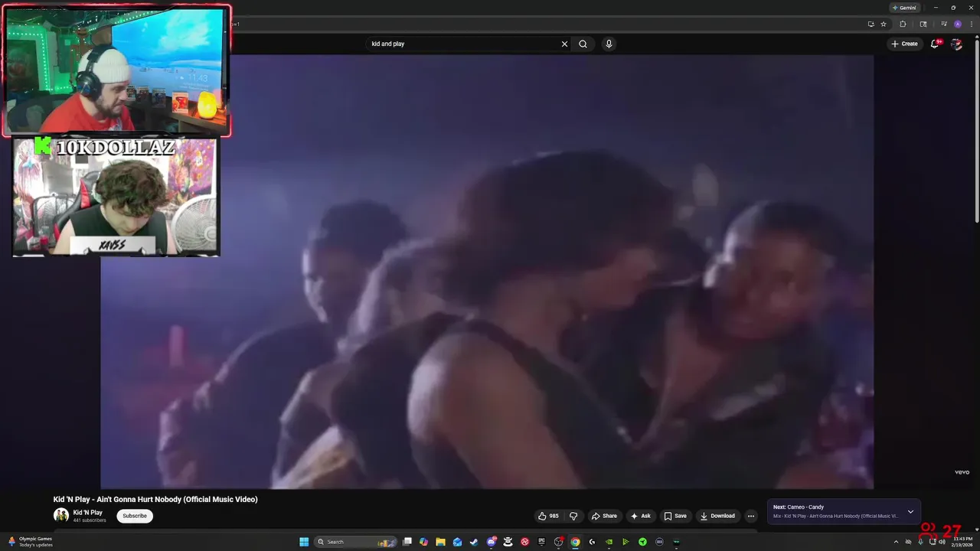The height and width of the screenshot is (551, 980).
Task: Click the 441 subscribers text
Action: pos(90,520)
